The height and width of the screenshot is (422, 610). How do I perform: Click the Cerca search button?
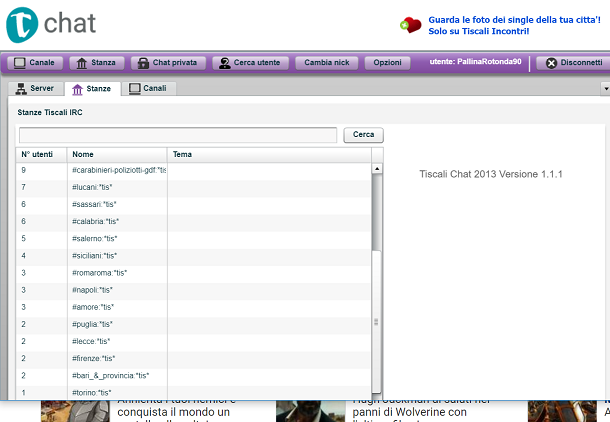pyautogui.click(x=363, y=135)
